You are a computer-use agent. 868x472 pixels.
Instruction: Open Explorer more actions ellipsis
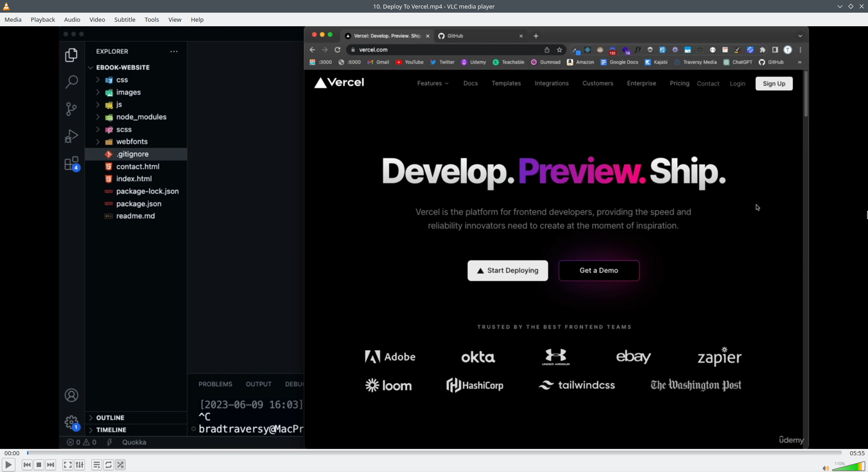coord(174,52)
